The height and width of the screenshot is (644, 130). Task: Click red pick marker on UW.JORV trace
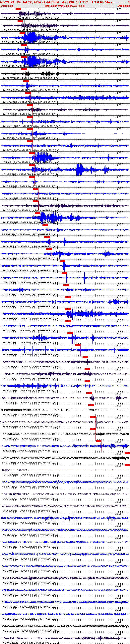(x=37, y=213)
